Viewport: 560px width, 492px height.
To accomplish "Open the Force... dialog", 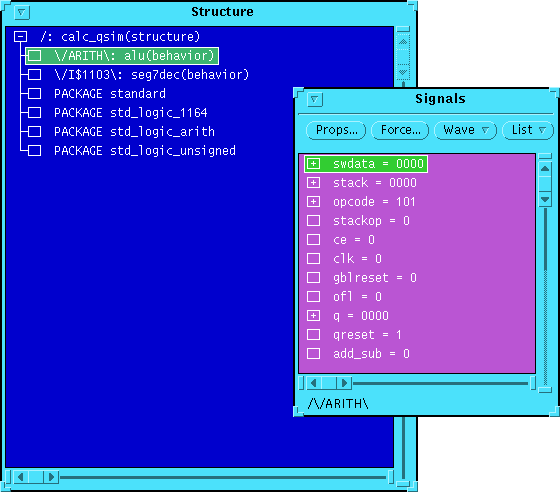I will (x=400, y=130).
